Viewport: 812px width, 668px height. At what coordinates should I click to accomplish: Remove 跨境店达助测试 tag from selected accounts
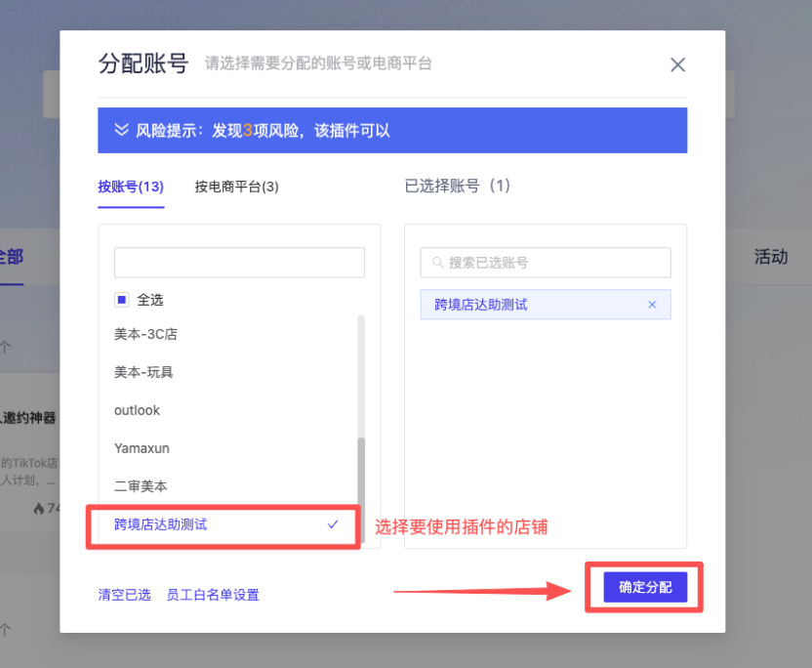click(652, 305)
